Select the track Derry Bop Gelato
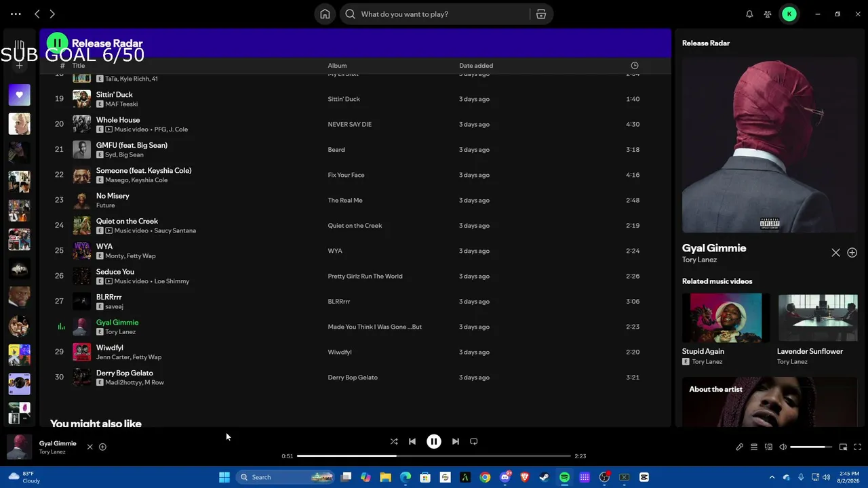This screenshot has height=488, width=868. pyautogui.click(x=125, y=373)
